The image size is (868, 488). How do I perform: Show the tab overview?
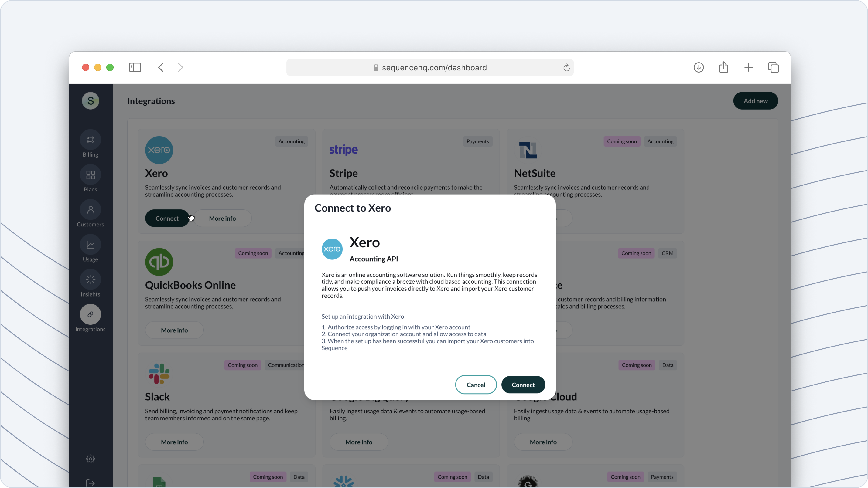point(773,67)
